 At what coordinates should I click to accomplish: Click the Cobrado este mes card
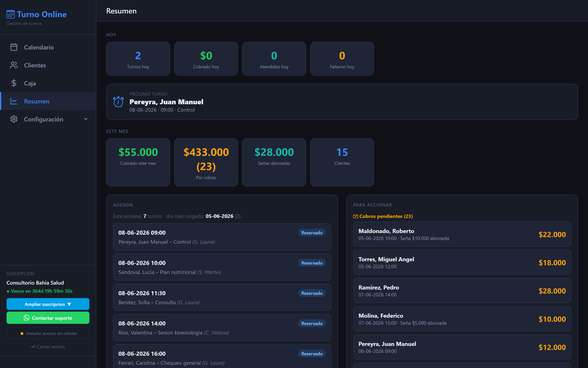pos(138,162)
